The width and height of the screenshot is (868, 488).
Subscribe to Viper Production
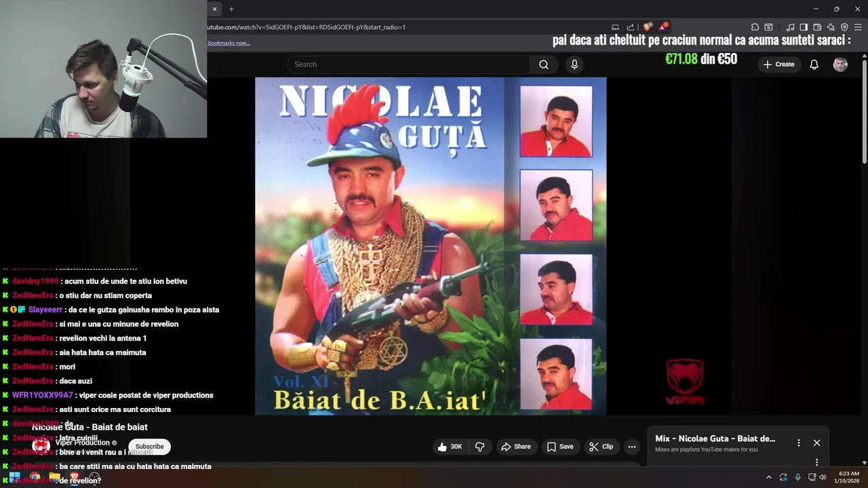pyautogui.click(x=149, y=447)
